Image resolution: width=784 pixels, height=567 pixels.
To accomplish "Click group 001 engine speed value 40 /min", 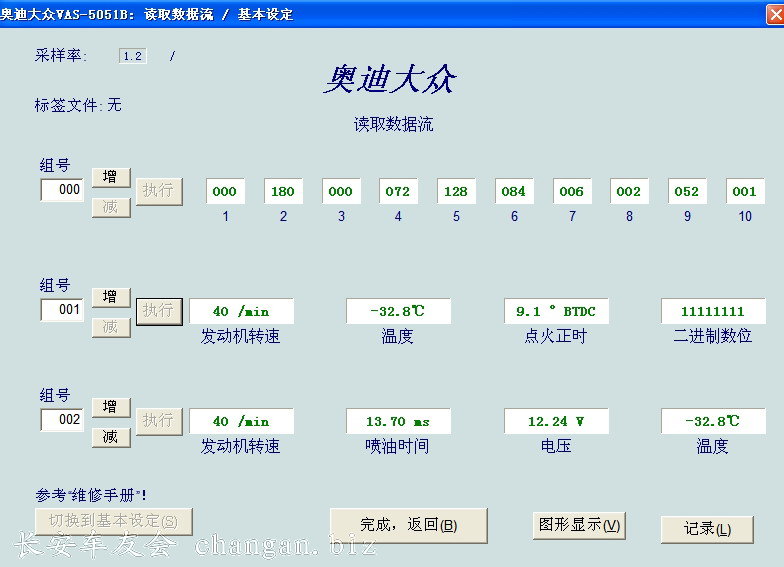I will pos(241,312).
